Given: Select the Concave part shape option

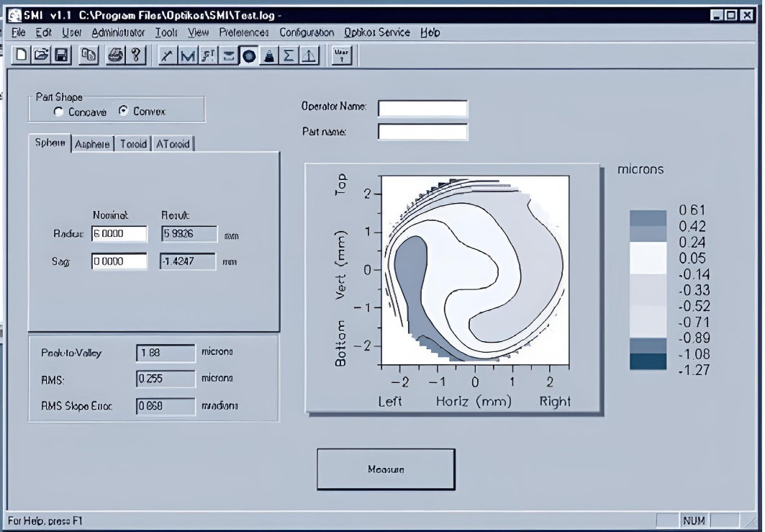Looking at the screenshot, I should pyautogui.click(x=59, y=112).
